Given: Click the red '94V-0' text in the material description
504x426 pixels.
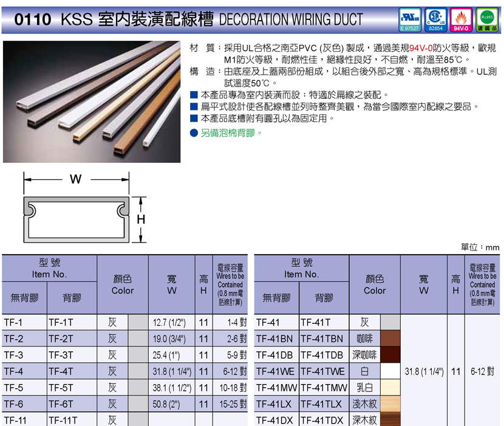Looking at the screenshot, I should (x=421, y=48).
